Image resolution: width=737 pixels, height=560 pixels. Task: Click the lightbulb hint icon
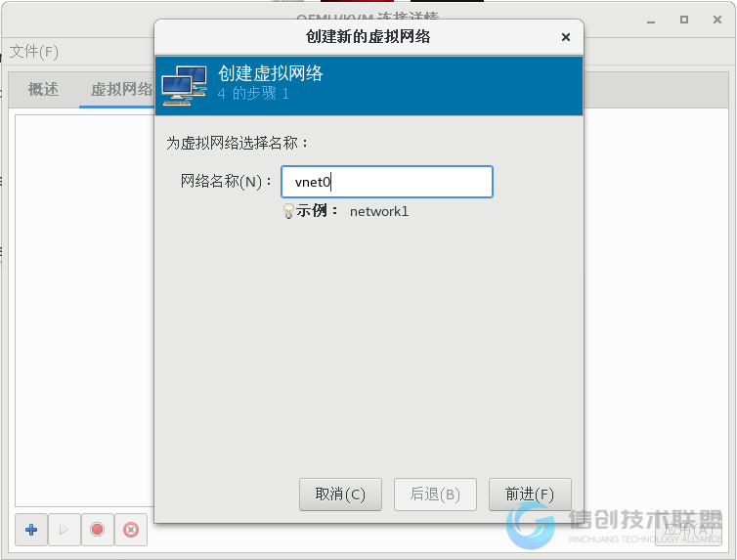(x=288, y=211)
